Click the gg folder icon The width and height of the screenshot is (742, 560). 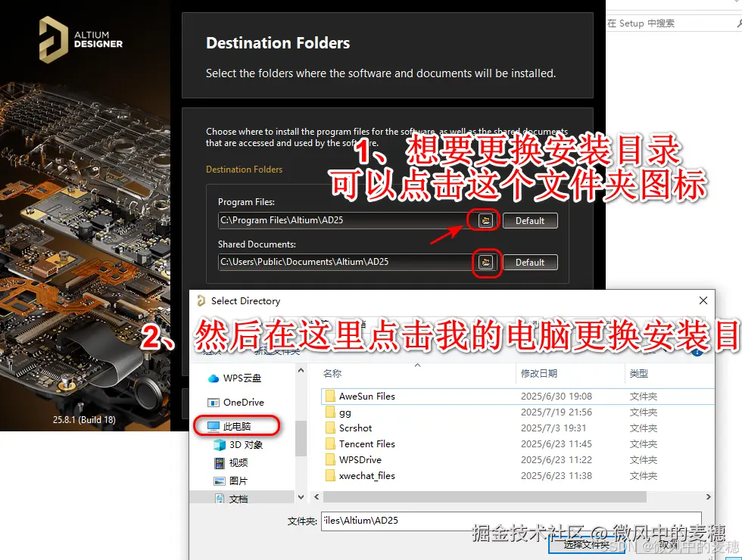[x=330, y=412]
